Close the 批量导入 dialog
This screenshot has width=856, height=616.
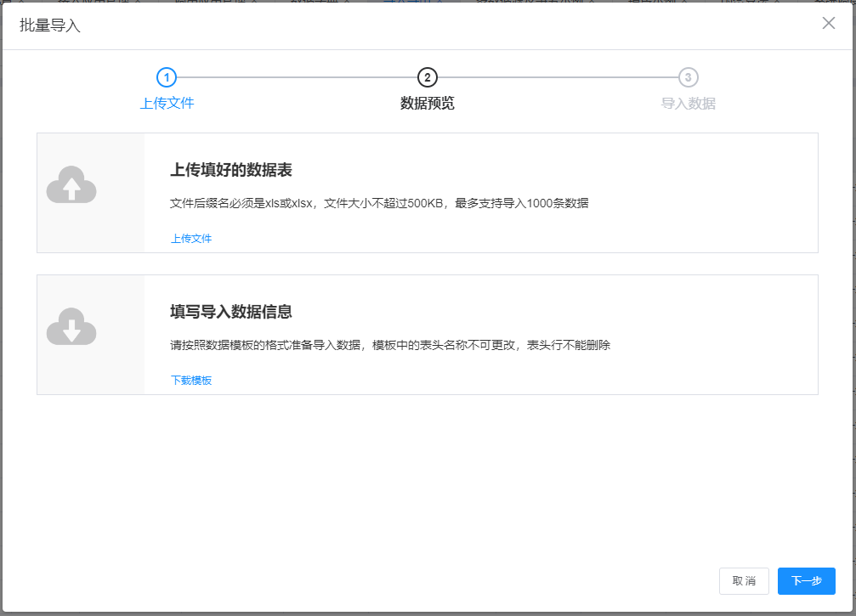click(x=828, y=23)
